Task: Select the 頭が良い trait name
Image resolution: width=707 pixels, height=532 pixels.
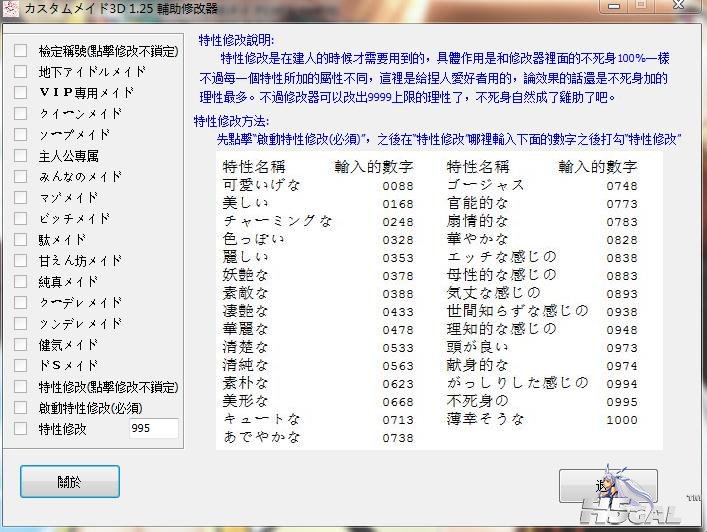Action: [477, 347]
